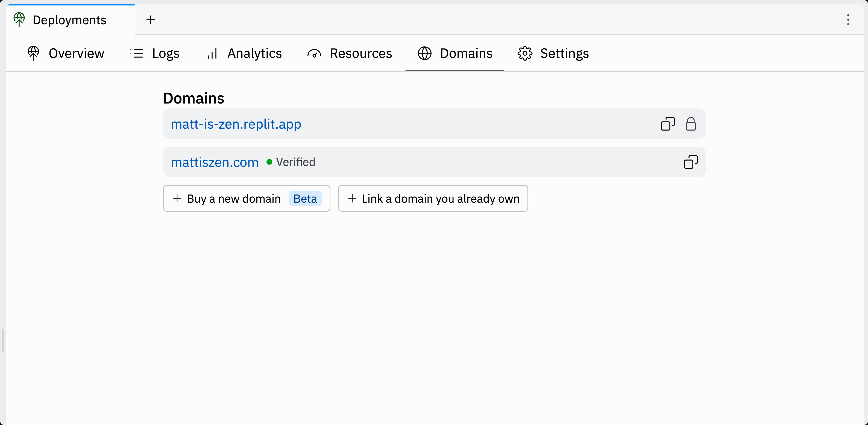This screenshot has width=868, height=425.
Task: Select the Deployments pane tab
Action: tap(69, 20)
